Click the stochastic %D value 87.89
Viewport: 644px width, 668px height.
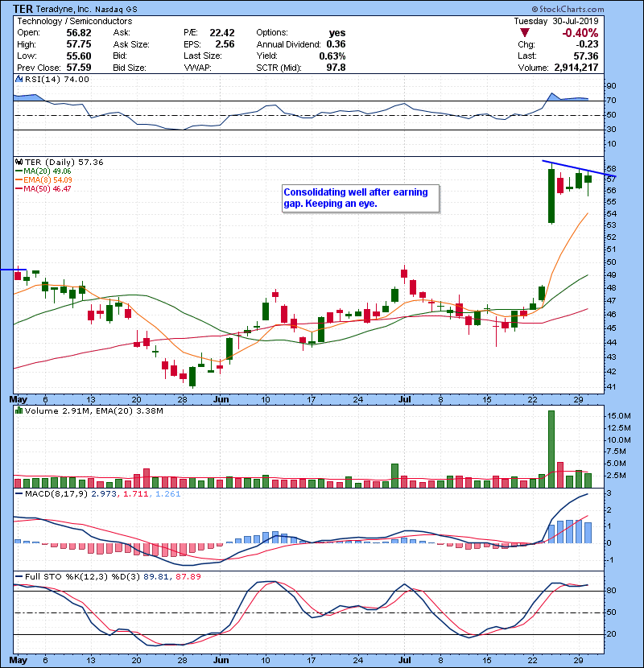pos(188,576)
